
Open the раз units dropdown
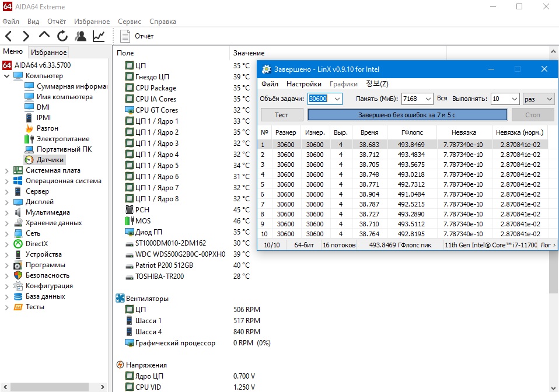539,99
